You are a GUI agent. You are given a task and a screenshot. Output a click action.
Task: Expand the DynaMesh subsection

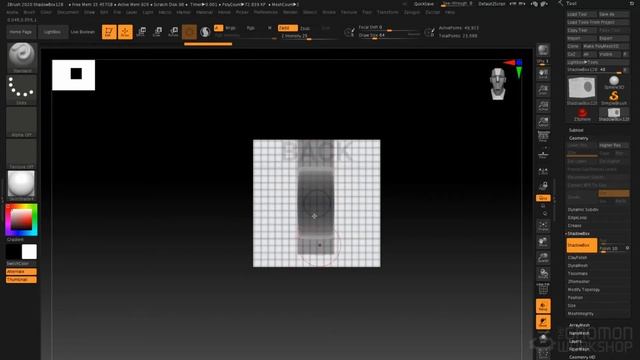tap(578, 265)
